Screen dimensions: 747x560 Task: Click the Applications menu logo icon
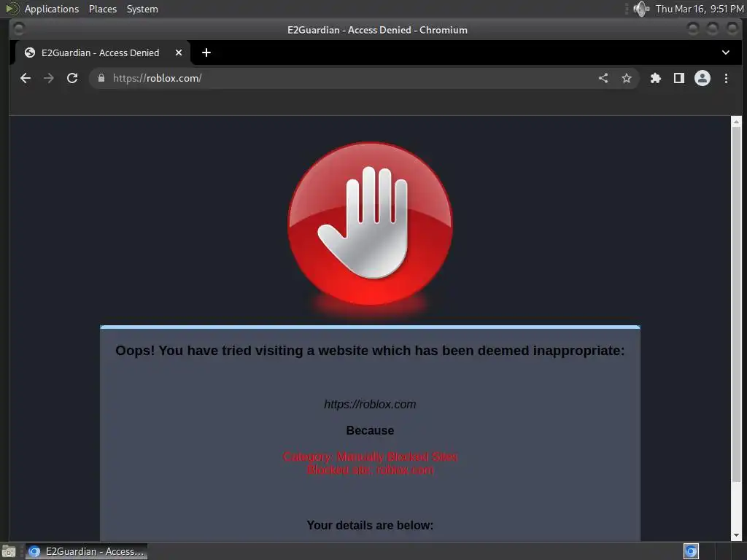[x=12, y=9]
